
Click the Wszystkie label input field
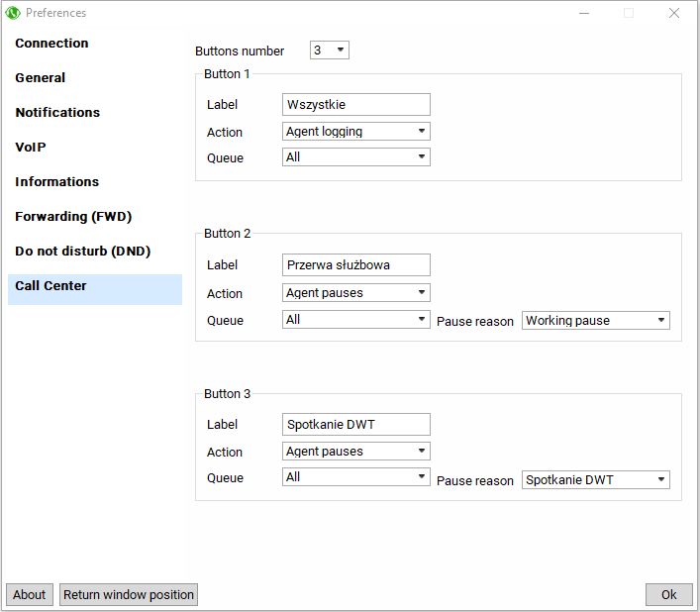coord(355,105)
